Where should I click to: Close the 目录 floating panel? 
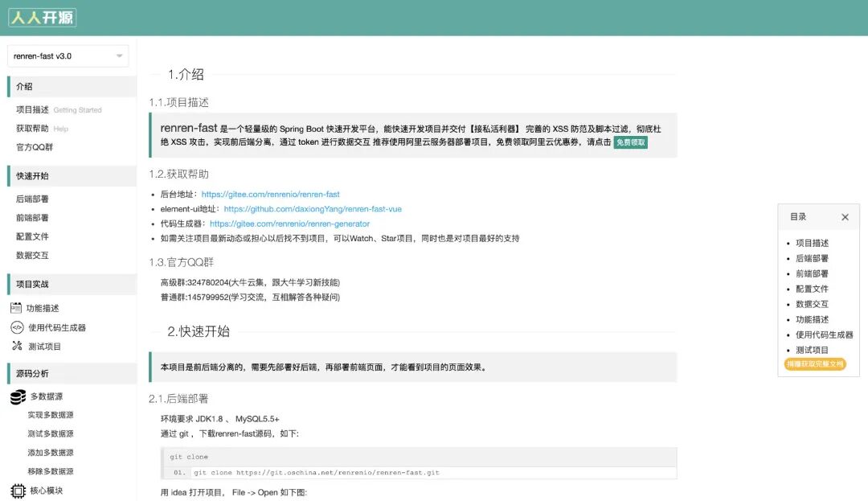pos(845,216)
